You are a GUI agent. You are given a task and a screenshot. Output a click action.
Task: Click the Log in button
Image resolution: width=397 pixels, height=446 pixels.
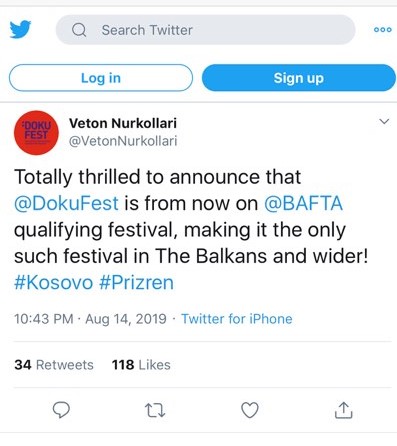pos(101,78)
